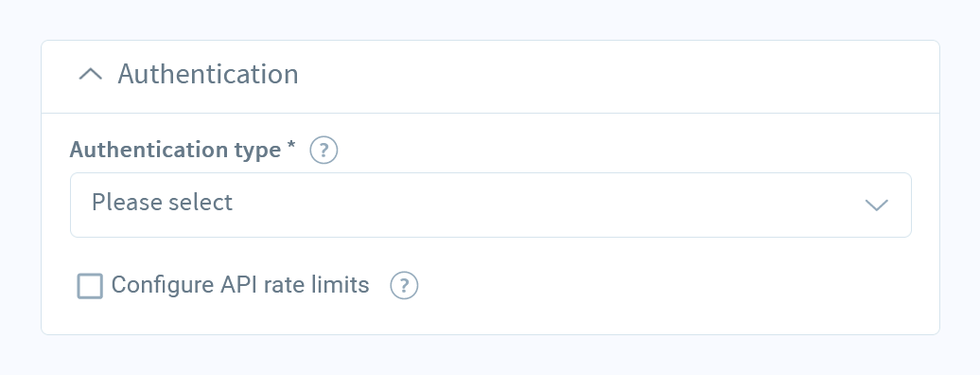Image resolution: width=980 pixels, height=375 pixels.
Task: Show help for Configure API rate limits
Action: [404, 286]
